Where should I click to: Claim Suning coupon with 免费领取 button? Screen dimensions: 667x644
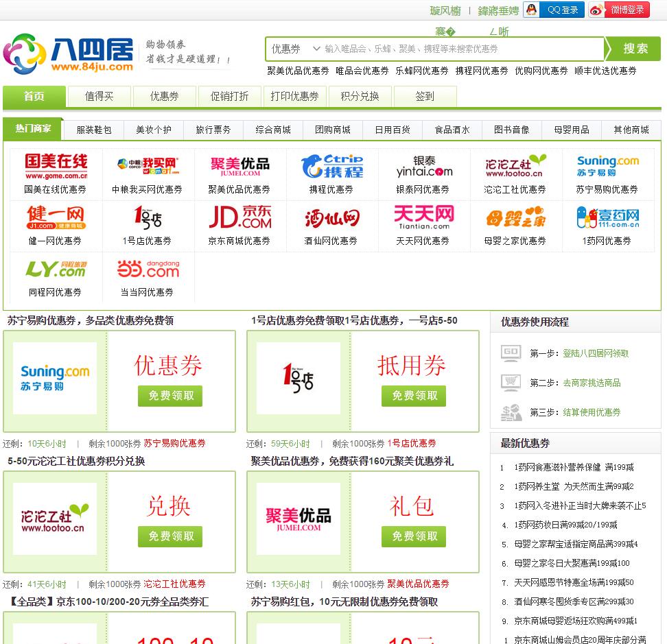[170, 396]
